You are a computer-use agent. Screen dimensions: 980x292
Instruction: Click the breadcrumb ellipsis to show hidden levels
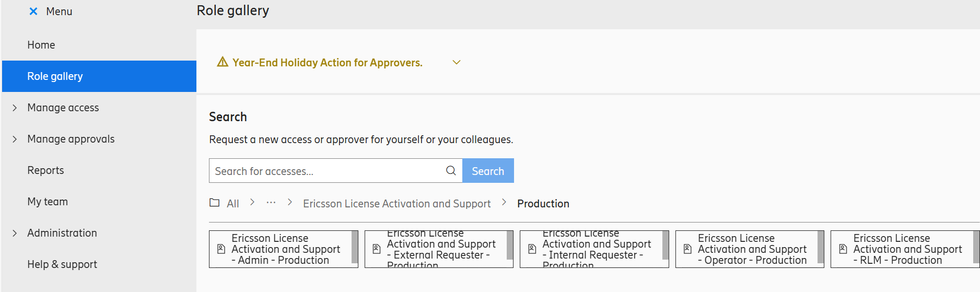point(271,203)
